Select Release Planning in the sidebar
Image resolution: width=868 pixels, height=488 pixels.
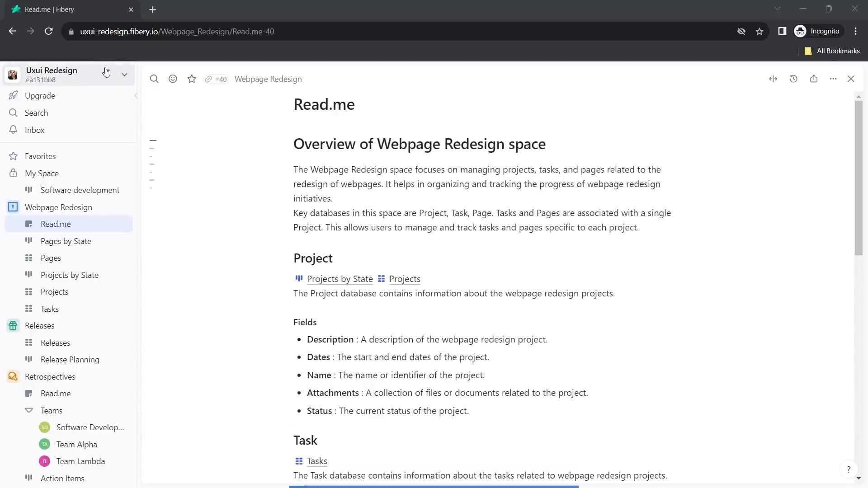70,360
